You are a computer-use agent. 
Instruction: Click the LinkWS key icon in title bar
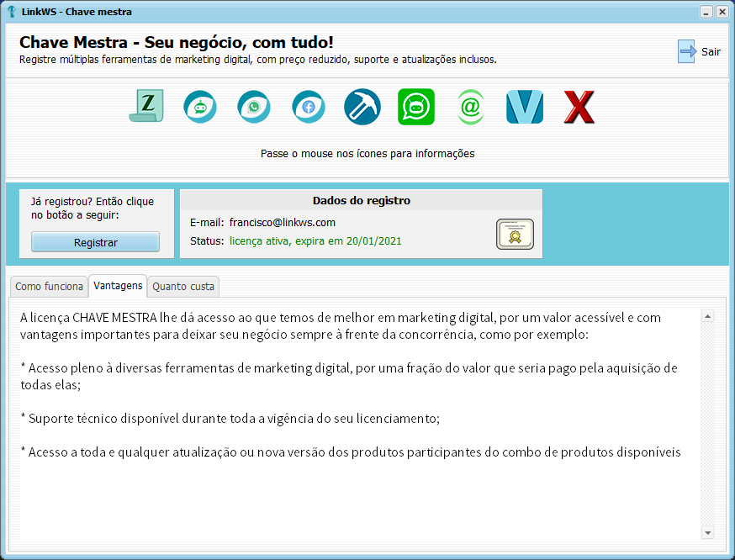pyautogui.click(x=11, y=12)
